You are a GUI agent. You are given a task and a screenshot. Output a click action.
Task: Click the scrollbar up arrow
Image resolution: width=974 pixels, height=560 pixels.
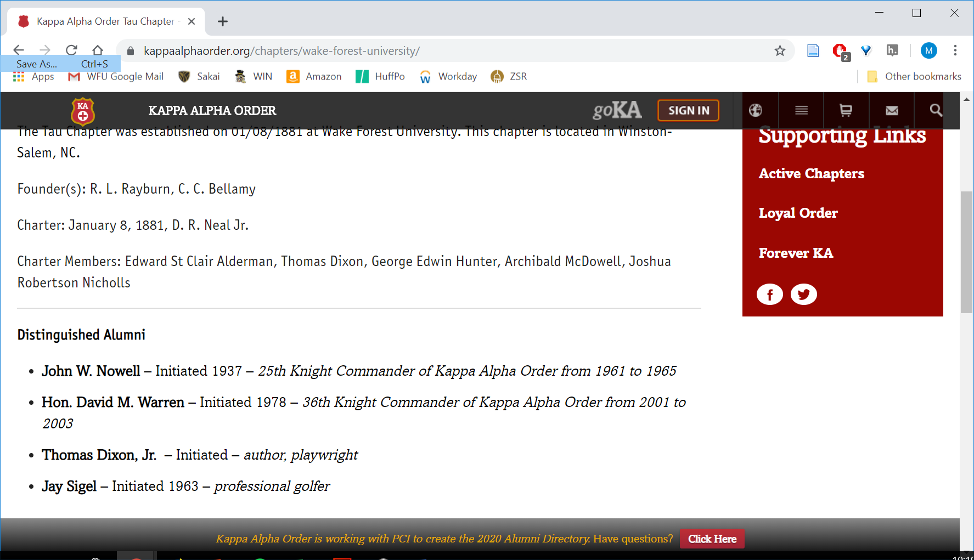(x=966, y=99)
